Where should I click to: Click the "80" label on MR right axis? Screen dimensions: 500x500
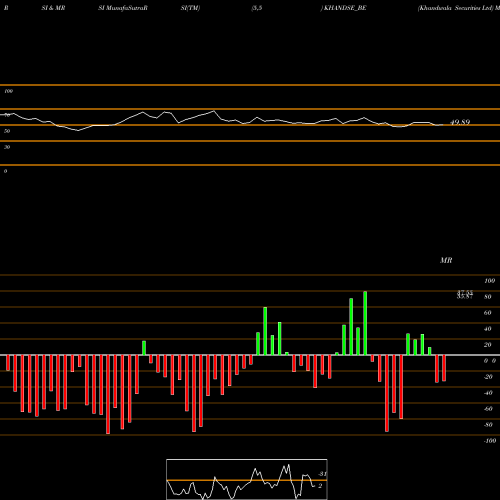coord(488,297)
